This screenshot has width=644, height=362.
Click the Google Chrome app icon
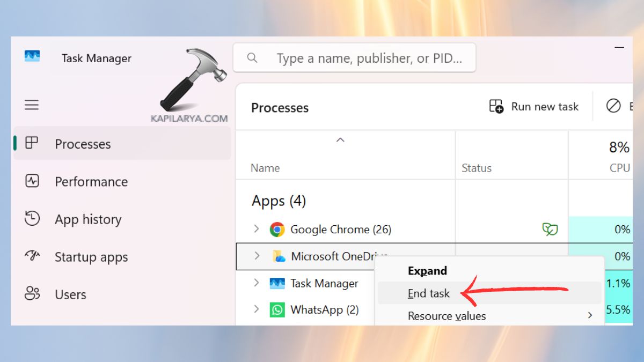277,230
